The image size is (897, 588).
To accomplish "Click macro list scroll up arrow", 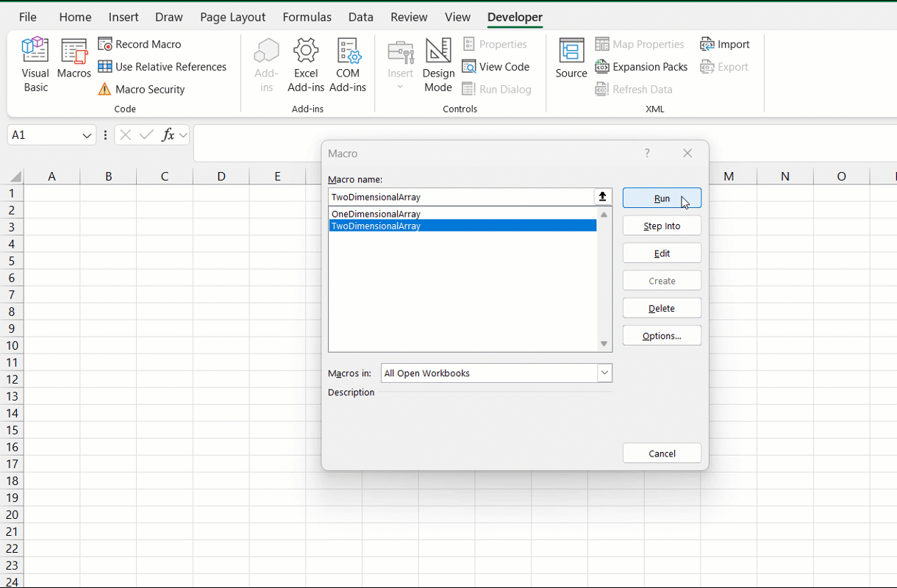I will (604, 215).
